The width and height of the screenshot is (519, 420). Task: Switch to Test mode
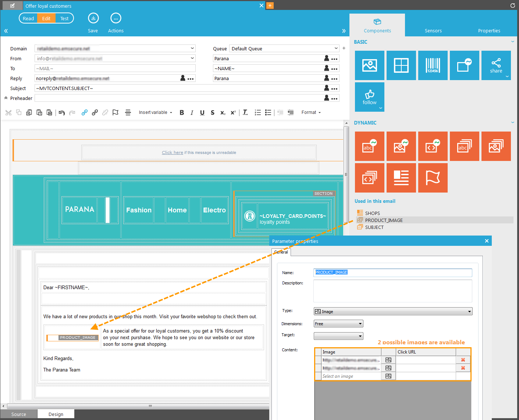point(64,18)
